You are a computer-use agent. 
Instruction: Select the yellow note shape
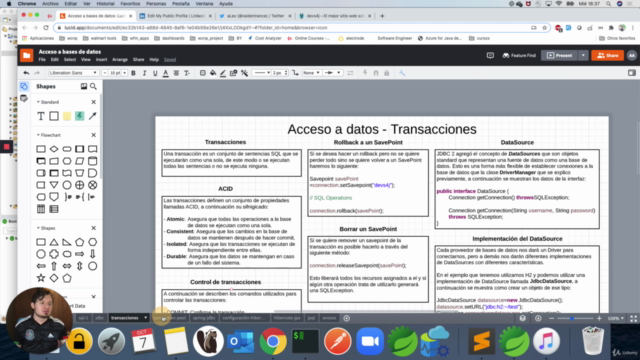[x=67, y=116]
